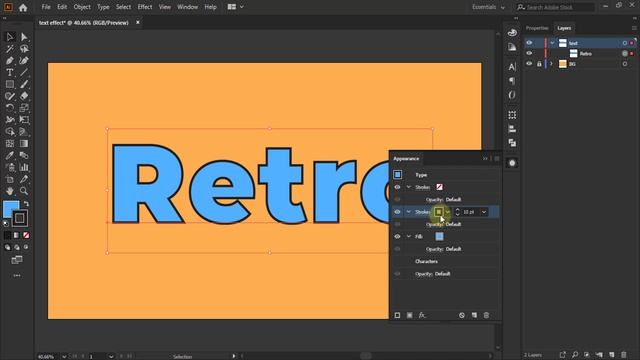640x360 pixels.
Task: Select the Selection tool arrow
Action: 10,37
